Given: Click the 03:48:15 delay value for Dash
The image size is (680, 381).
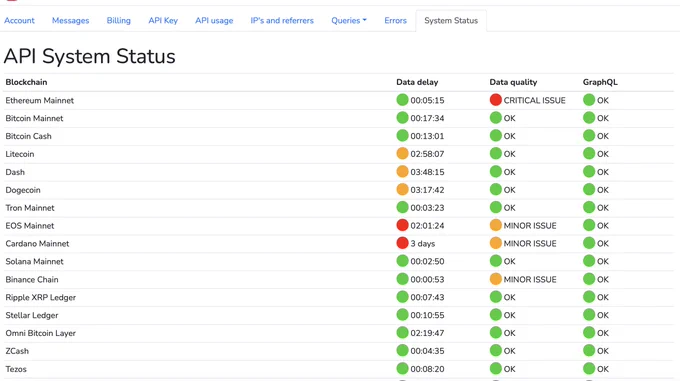Looking at the screenshot, I should [x=427, y=172].
